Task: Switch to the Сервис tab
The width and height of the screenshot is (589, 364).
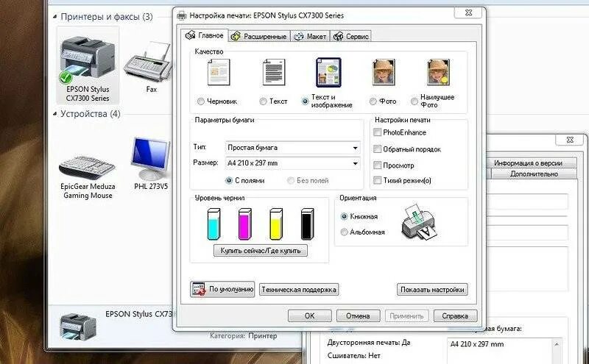Action: [351, 37]
